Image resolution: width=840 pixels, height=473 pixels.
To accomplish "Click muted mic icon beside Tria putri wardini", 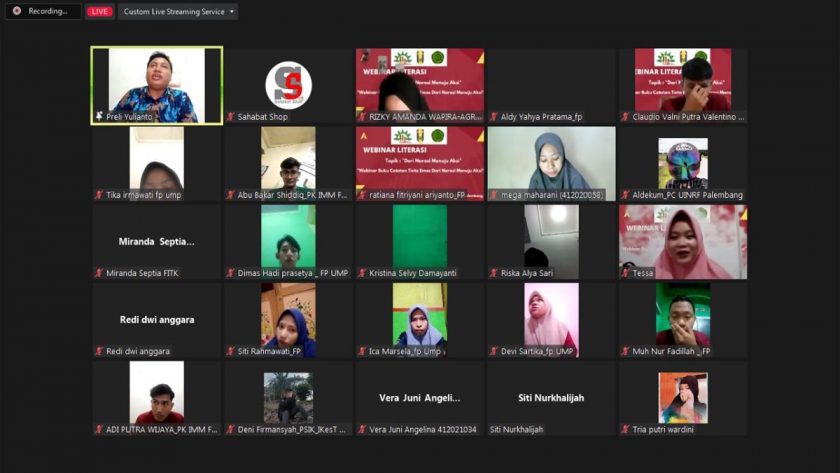I will coord(626,429).
